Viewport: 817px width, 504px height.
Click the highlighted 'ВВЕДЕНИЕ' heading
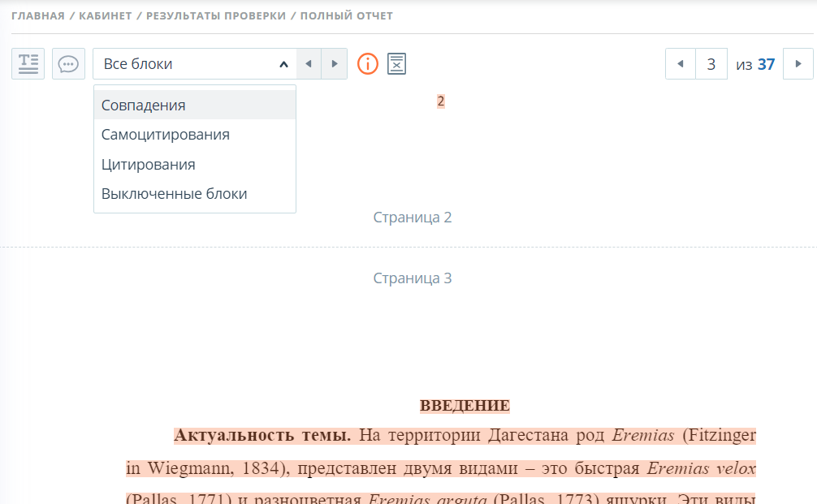point(465,406)
